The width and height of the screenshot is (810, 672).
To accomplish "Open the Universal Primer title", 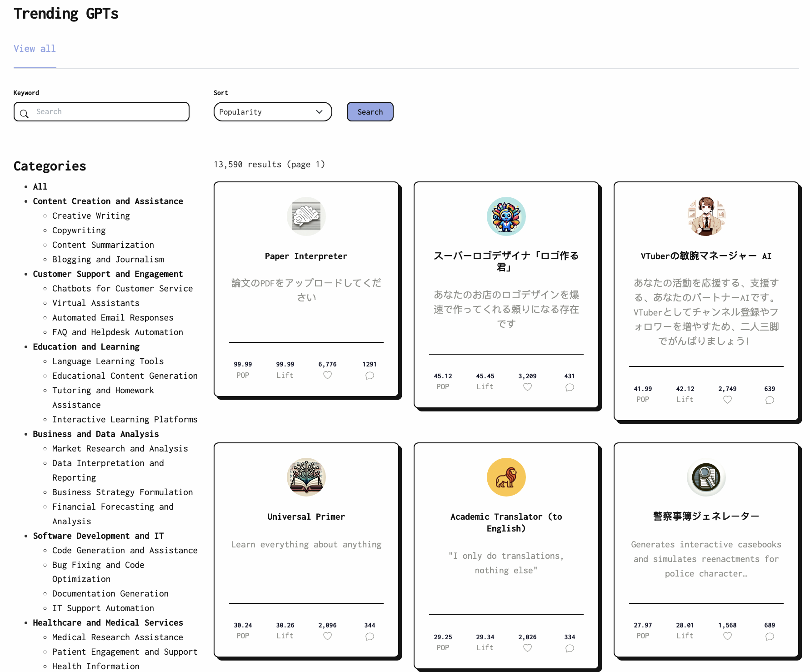I will (x=306, y=517).
